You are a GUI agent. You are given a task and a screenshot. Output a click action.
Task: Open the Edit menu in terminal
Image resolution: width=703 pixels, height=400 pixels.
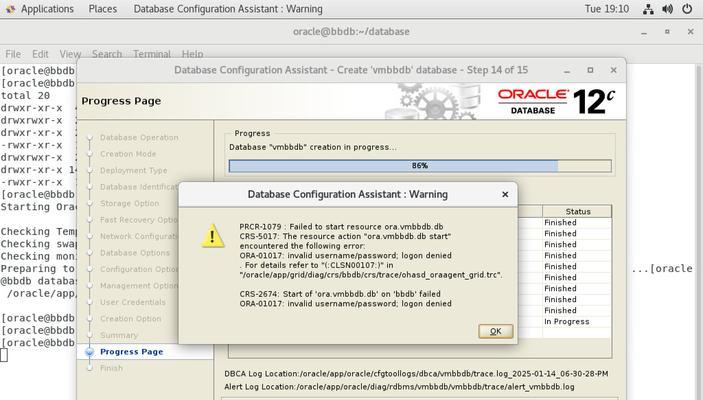click(40, 54)
